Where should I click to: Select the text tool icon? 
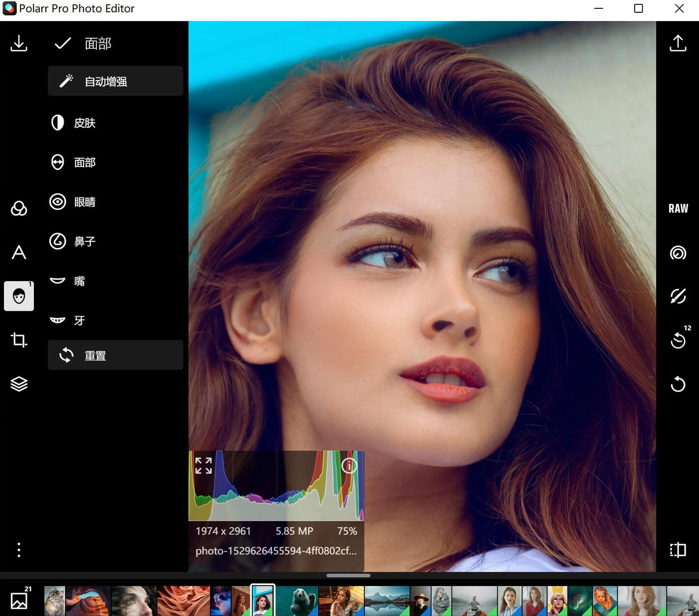(19, 252)
